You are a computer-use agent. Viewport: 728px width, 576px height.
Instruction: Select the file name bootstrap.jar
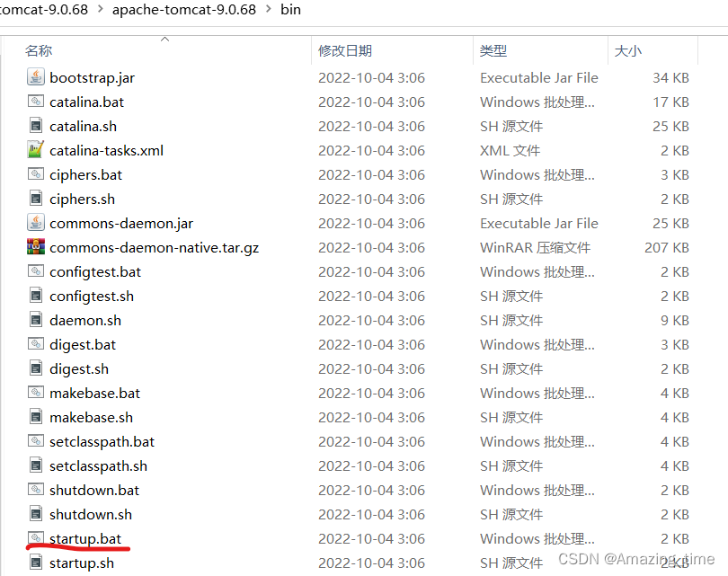pos(92,77)
